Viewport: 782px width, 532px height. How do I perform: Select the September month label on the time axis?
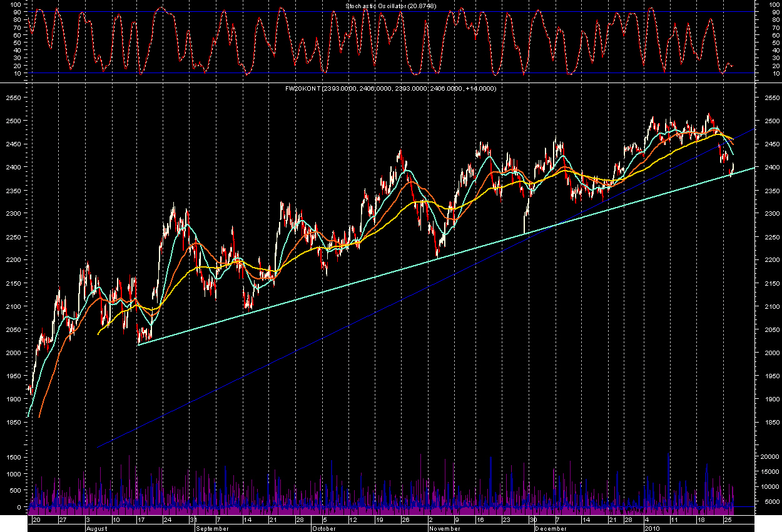click(x=213, y=528)
